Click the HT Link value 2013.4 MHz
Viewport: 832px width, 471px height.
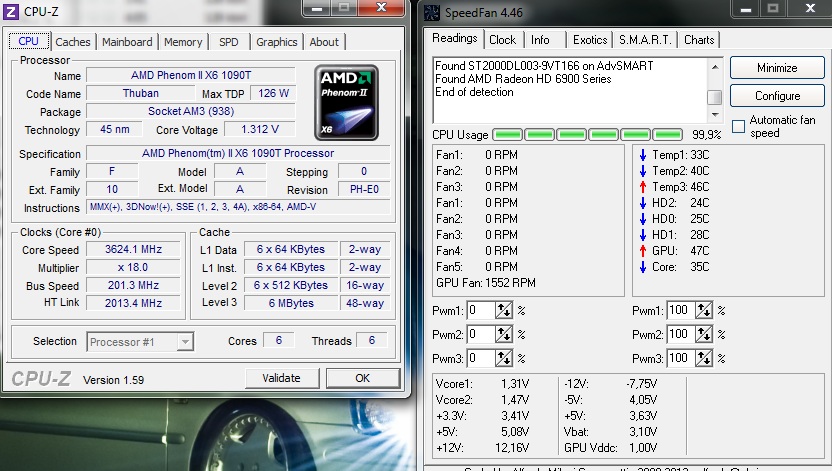pos(133,303)
